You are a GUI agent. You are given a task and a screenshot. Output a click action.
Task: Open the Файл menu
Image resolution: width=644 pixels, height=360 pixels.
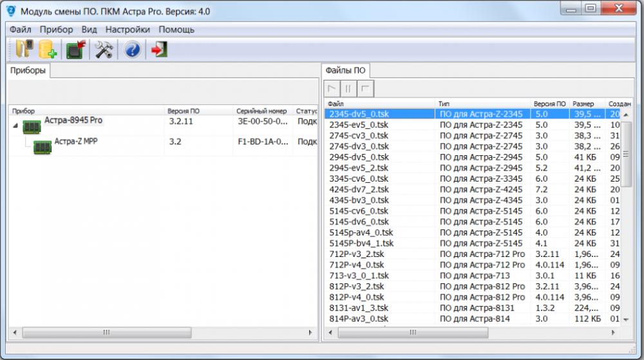click(21, 30)
